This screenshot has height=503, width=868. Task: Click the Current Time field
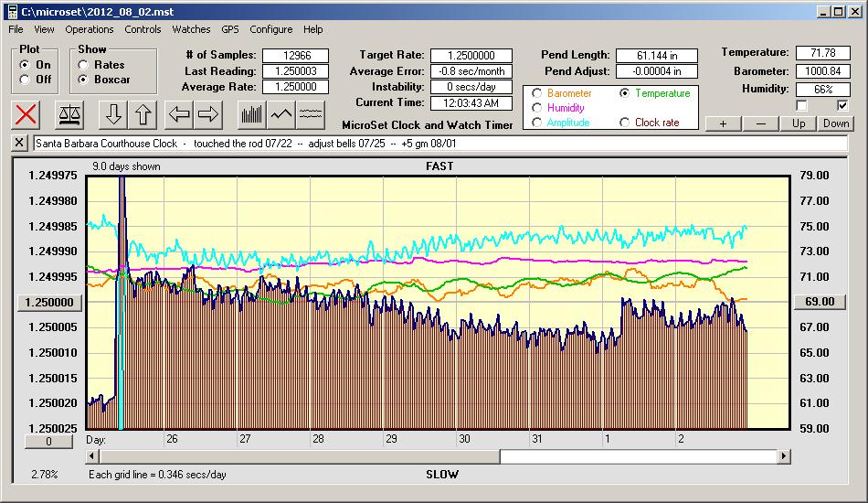click(471, 102)
